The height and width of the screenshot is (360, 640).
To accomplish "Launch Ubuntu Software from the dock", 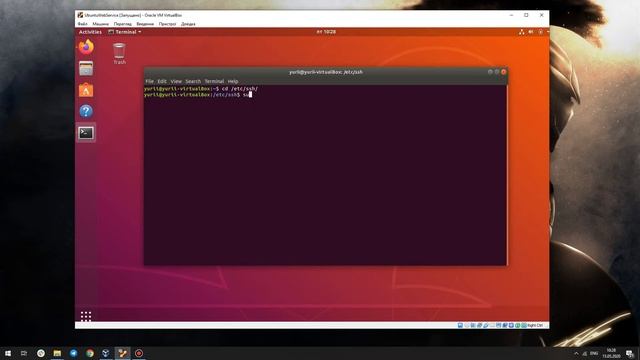I will pos(86,90).
